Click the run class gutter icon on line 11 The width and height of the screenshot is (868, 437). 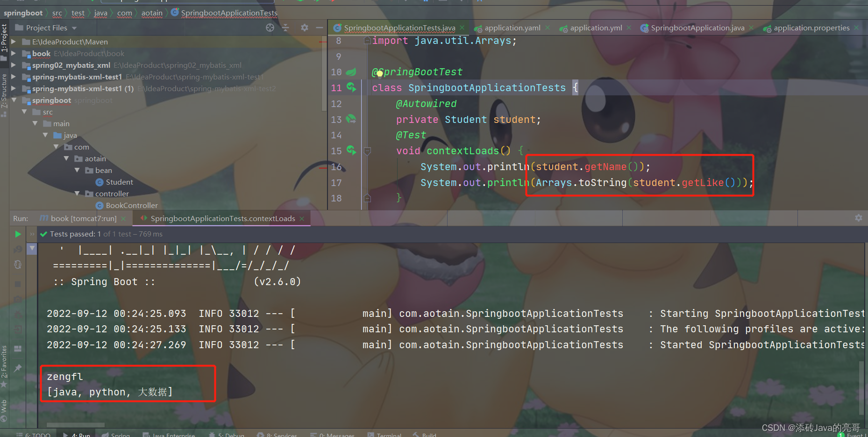[351, 87]
